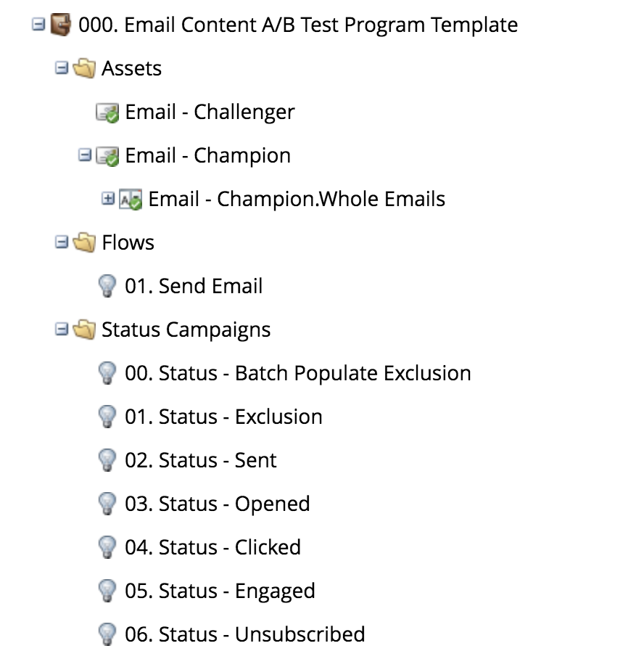Screen dimensions: 644x659
Task: Open 04. Status - Clicked campaign
Action: [x=212, y=547]
